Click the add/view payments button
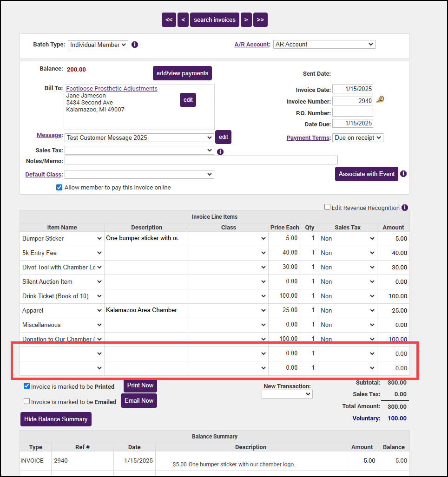Image resolution: width=448 pixels, height=477 pixels. (x=182, y=73)
